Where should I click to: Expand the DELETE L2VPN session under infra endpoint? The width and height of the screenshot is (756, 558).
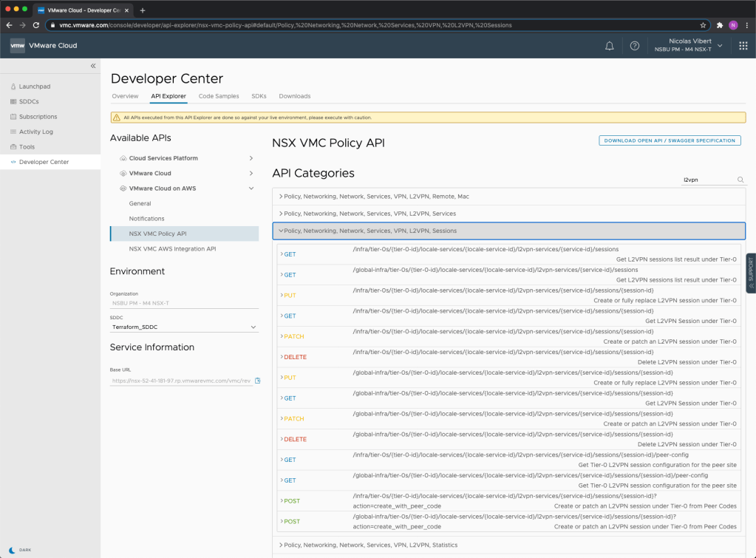[x=296, y=357]
